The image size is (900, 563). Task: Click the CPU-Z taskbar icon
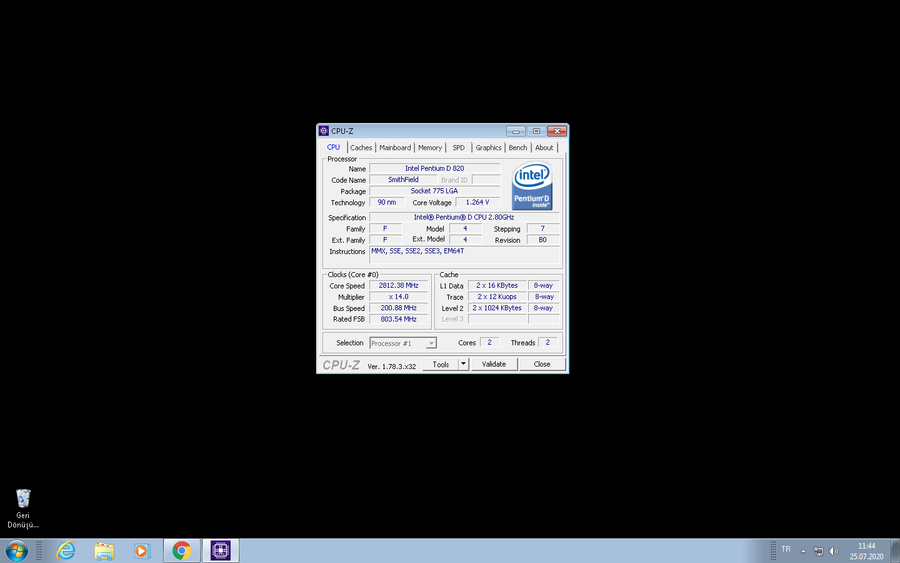220,551
